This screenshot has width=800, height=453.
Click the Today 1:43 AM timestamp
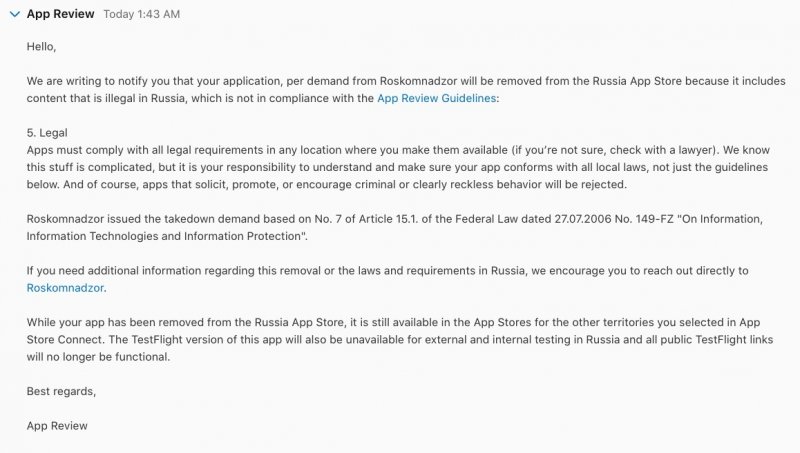click(143, 15)
